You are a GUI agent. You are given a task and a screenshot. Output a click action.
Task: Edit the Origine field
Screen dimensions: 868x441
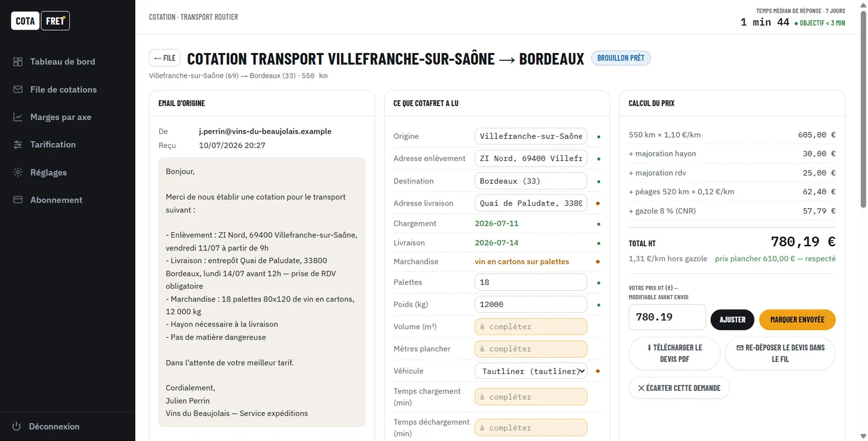tap(530, 136)
